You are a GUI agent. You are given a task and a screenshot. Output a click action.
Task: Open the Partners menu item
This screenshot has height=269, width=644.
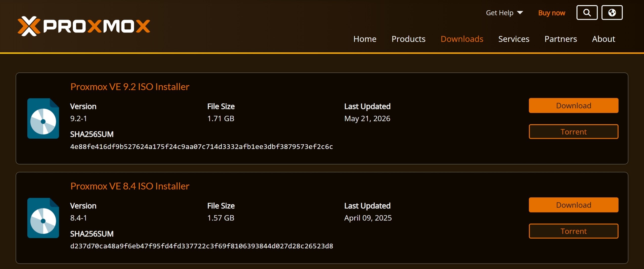[x=561, y=39]
